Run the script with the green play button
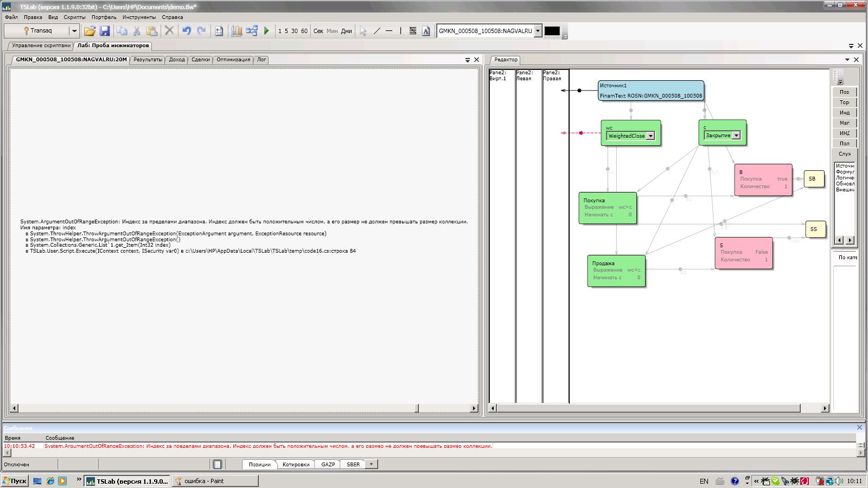868x488 pixels. pos(266,31)
